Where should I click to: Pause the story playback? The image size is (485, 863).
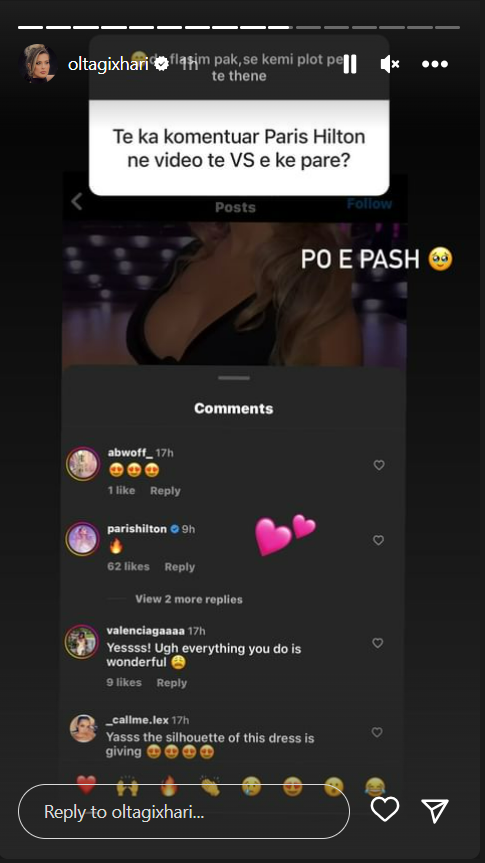click(350, 64)
